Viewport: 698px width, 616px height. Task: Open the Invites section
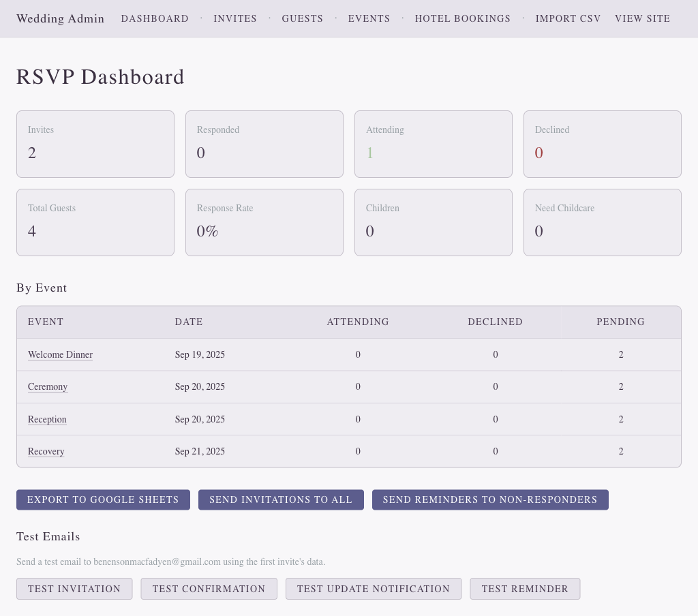(x=235, y=18)
